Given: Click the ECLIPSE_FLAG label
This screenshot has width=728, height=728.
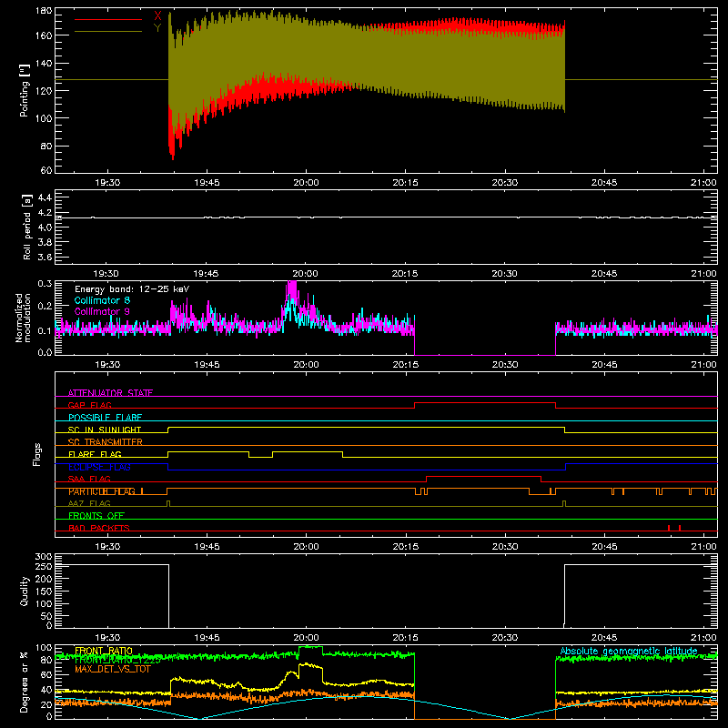Looking at the screenshot, I should (x=99, y=467).
